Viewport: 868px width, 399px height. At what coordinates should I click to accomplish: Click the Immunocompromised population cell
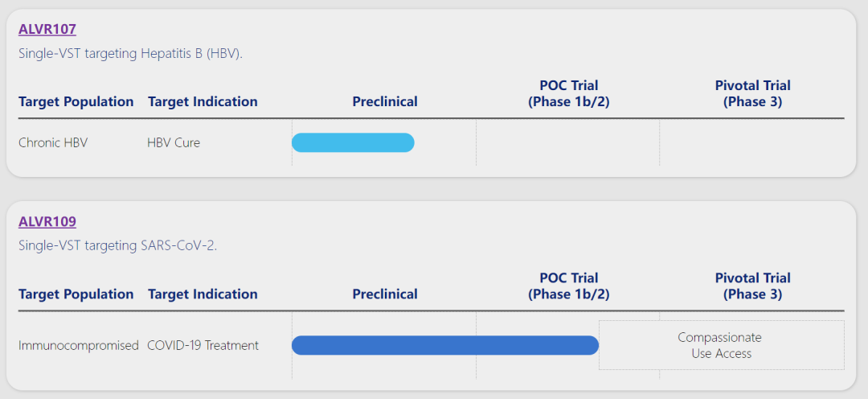click(x=79, y=345)
